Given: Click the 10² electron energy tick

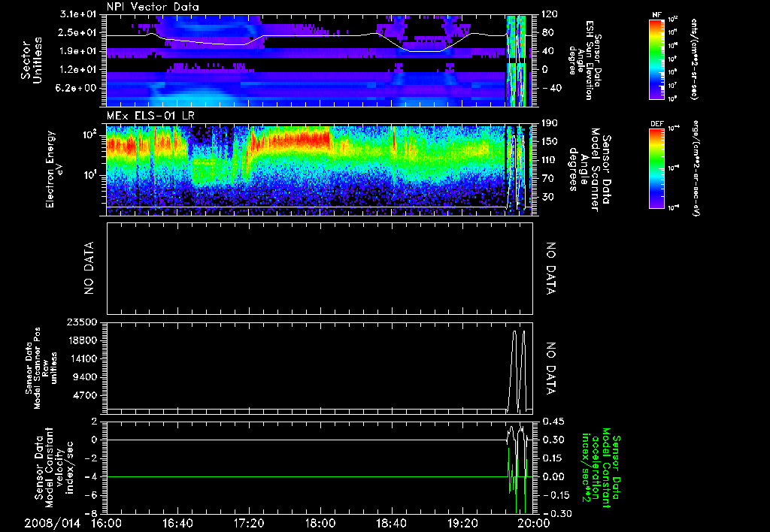Looking at the screenshot, I should coord(89,134).
